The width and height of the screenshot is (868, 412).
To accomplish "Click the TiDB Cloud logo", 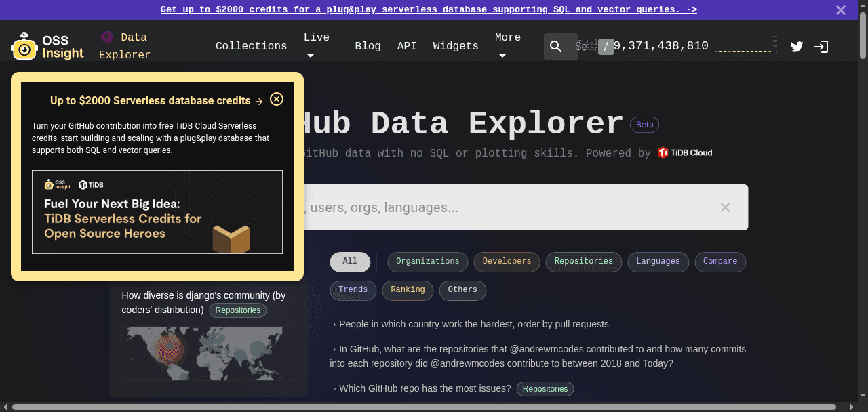I will (685, 153).
